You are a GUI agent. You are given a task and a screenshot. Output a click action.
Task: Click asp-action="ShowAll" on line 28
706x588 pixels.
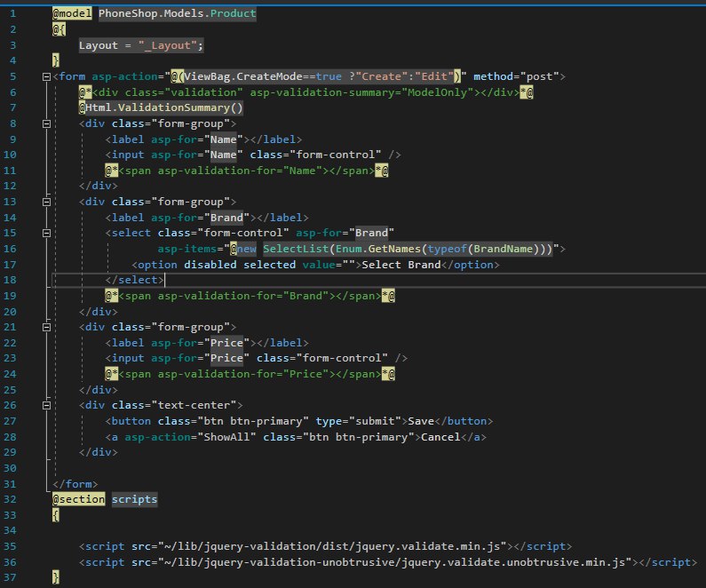point(190,437)
